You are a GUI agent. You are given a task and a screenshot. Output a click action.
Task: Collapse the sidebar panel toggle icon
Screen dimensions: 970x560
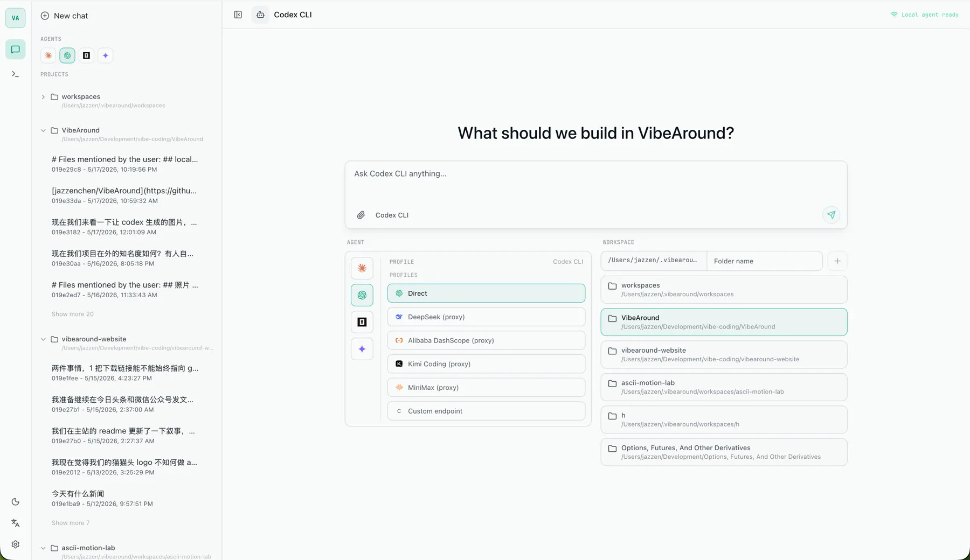(x=238, y=15)
